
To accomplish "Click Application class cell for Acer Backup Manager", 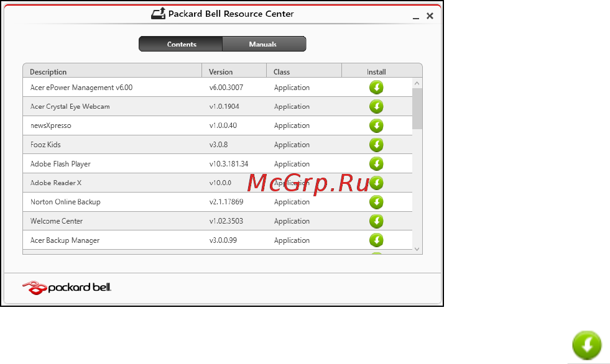I will (292, 240).
